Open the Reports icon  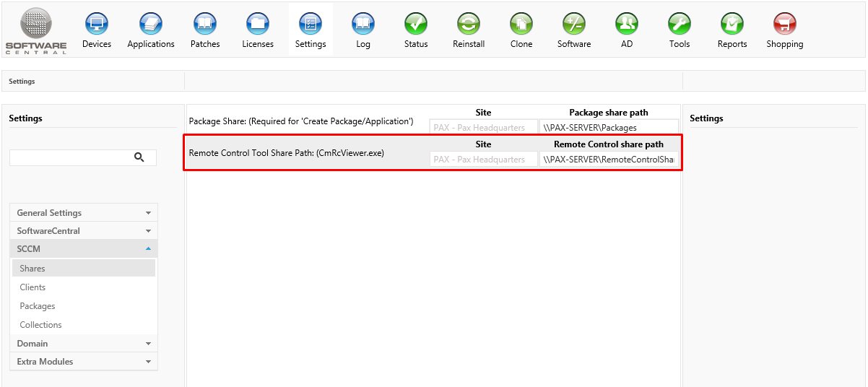pos(732,25)
